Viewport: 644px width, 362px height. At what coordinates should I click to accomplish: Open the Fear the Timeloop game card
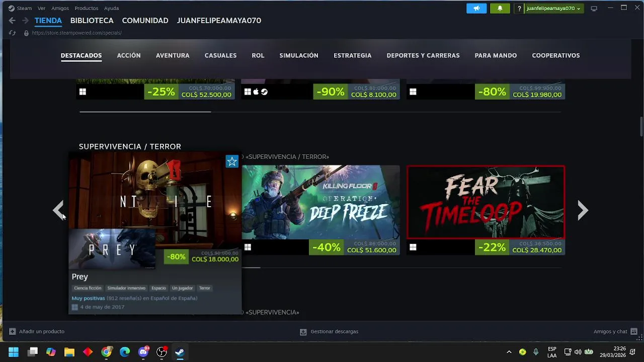point(486,210)
